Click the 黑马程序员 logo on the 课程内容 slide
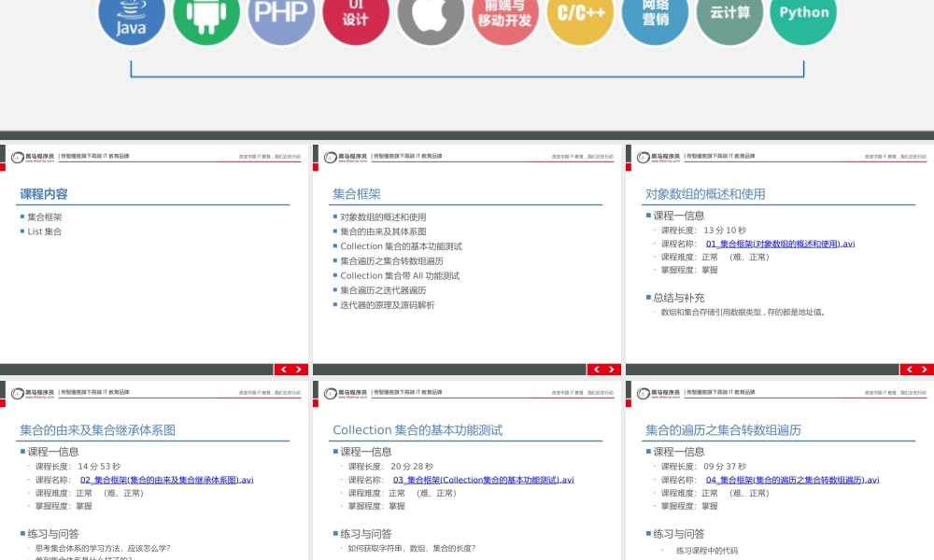Screen dimensions: 934x560 [x=33, y=155]
